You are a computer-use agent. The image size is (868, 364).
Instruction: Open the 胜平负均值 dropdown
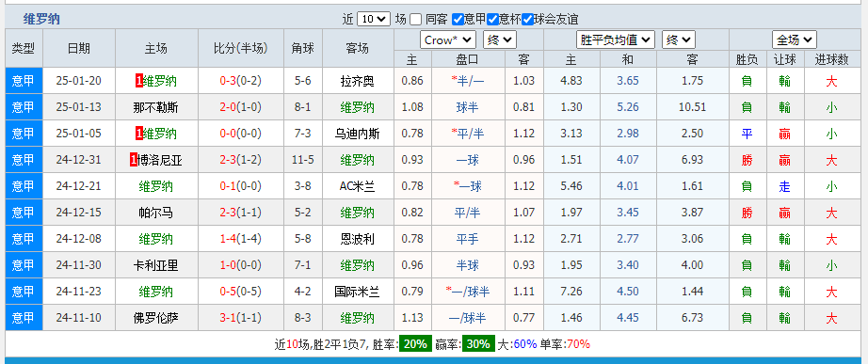616,40
